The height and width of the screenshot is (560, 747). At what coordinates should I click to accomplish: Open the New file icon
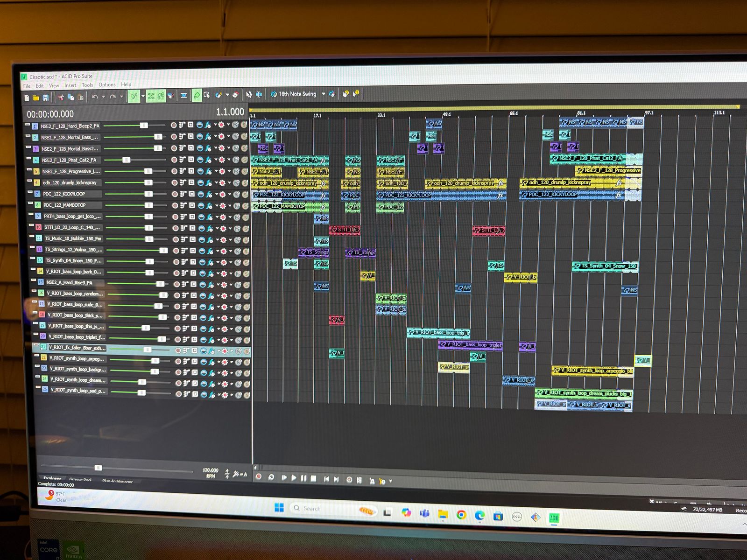point(27,98)
